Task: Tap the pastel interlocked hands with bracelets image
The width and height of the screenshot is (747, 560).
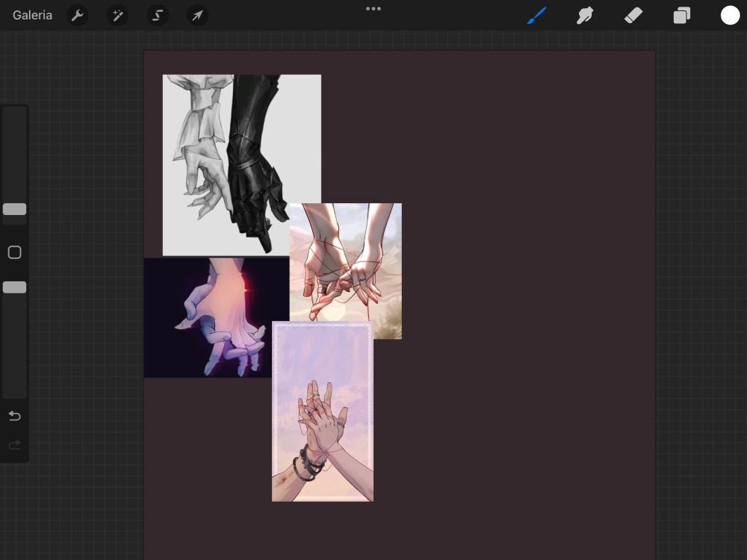Action: [323, 411]
